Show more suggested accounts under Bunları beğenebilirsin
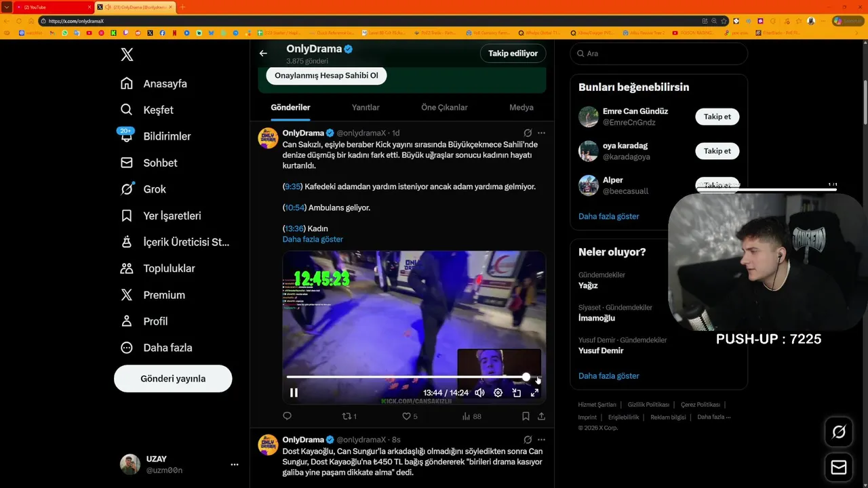Screen dimensions: 868x488 tap(608, 216)
